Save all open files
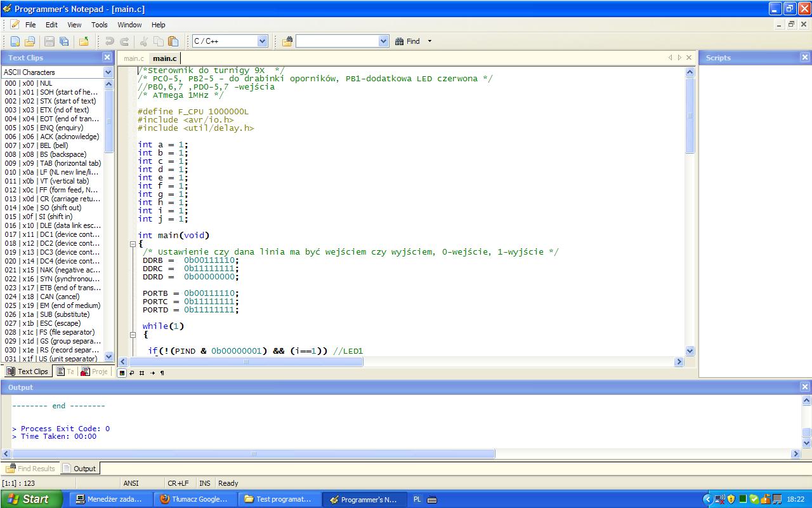 click(x=63, y=41)
